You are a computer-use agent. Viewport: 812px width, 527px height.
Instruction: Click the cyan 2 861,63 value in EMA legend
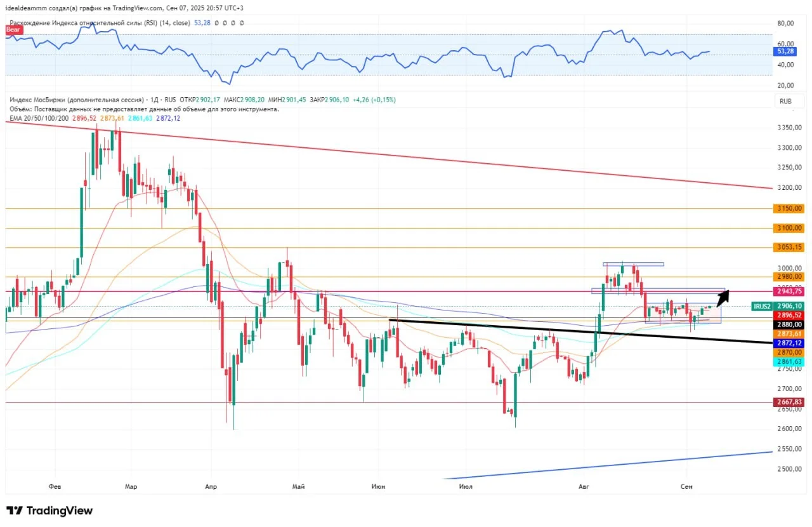[140, 118]
